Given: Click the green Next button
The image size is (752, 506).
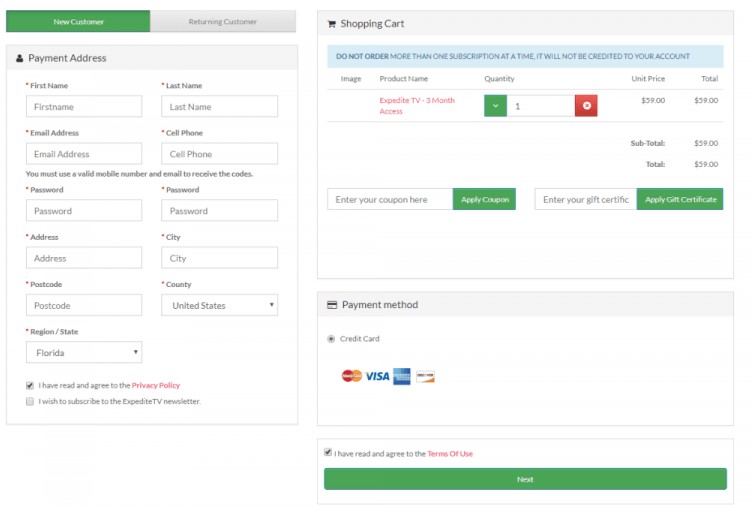Looking at the screenshot, I should point(525,479).
